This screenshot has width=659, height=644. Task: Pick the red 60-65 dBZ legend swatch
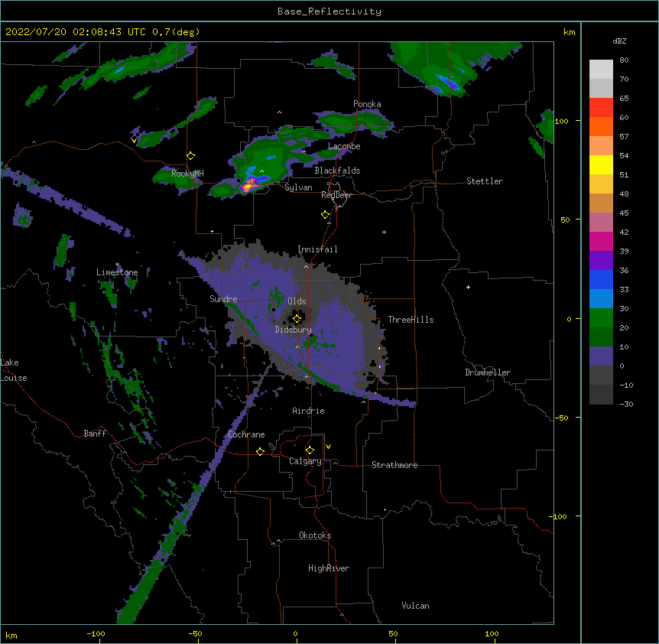tap(601, 107)
